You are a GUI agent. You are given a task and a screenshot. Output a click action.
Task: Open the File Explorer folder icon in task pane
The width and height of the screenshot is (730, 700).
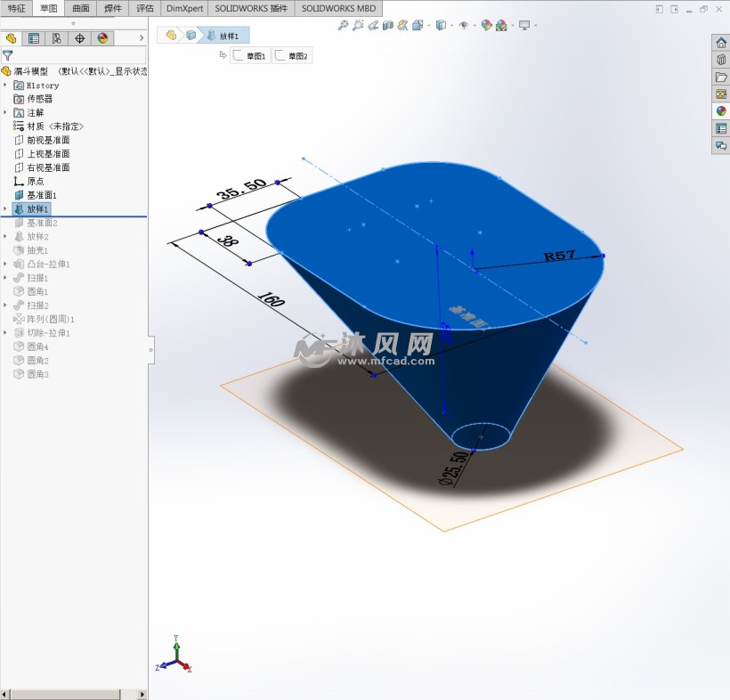click(x=721, y=77)
